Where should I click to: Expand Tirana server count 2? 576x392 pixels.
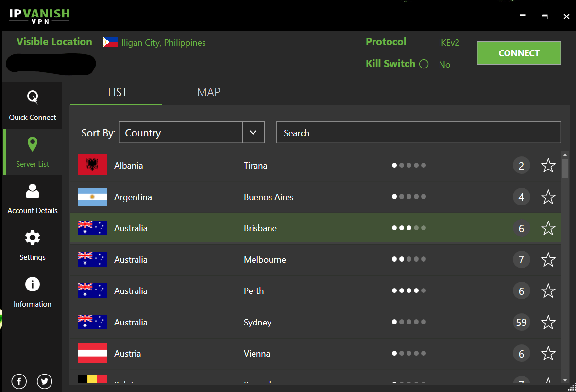click(521, 166)
